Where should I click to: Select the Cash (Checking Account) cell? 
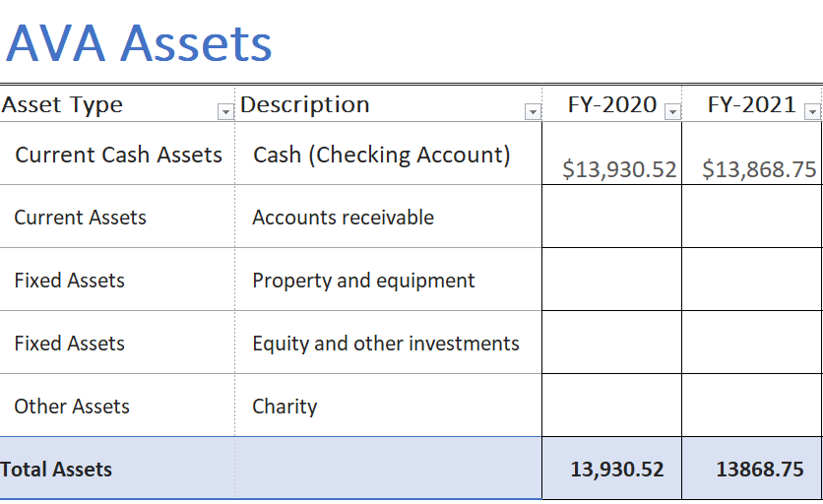tap(382, 155)
